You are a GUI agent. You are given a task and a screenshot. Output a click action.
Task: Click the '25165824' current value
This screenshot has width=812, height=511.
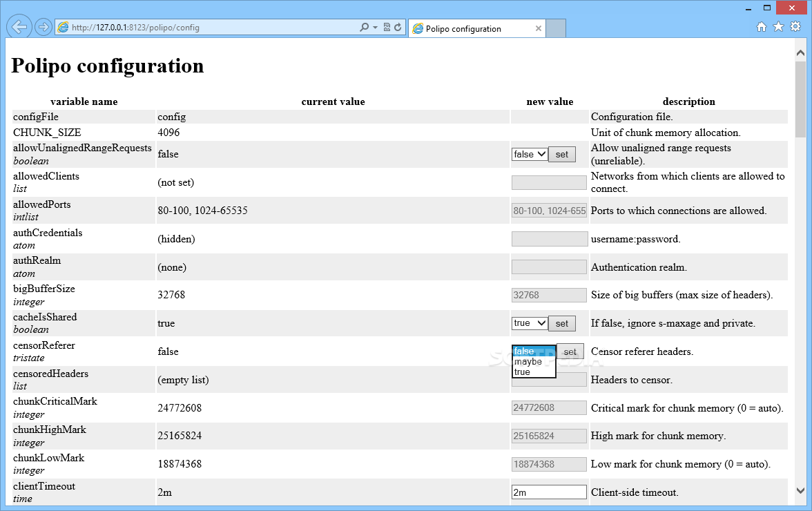pyautogui.click(x=180, y=436)
